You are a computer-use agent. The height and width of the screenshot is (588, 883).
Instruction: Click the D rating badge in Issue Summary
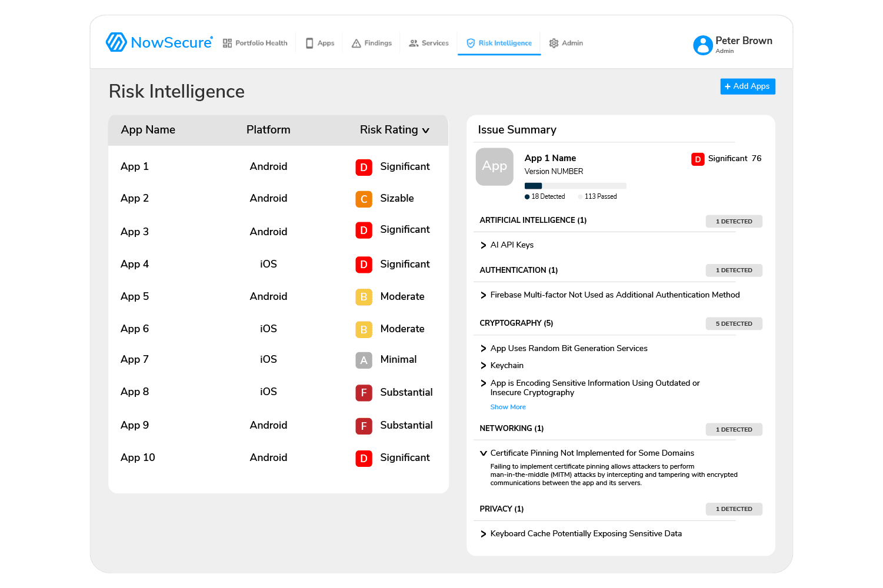[698, 159]
